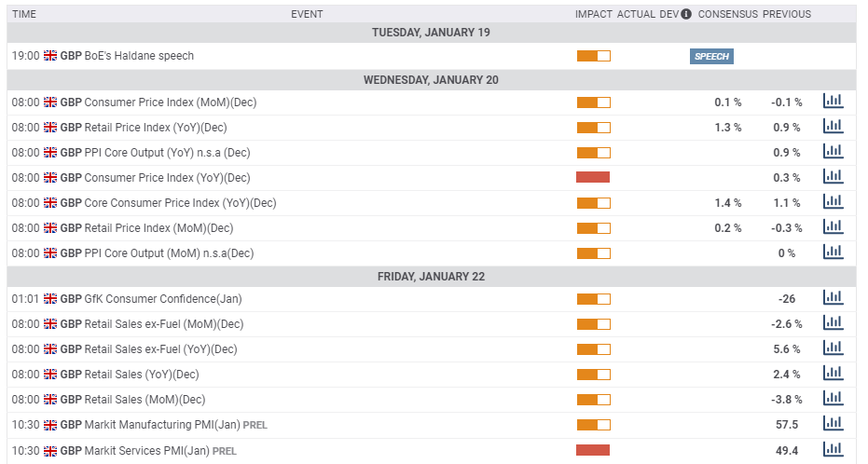Open chart icon for GfK Consumer Confidence
Screen dimensions: 868x464
(x=833, y=298)
